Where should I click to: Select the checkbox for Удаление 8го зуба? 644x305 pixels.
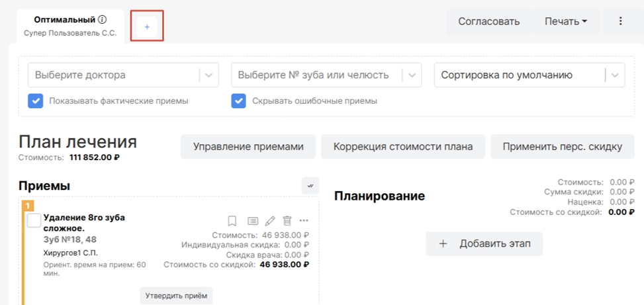tap(34, 221)
